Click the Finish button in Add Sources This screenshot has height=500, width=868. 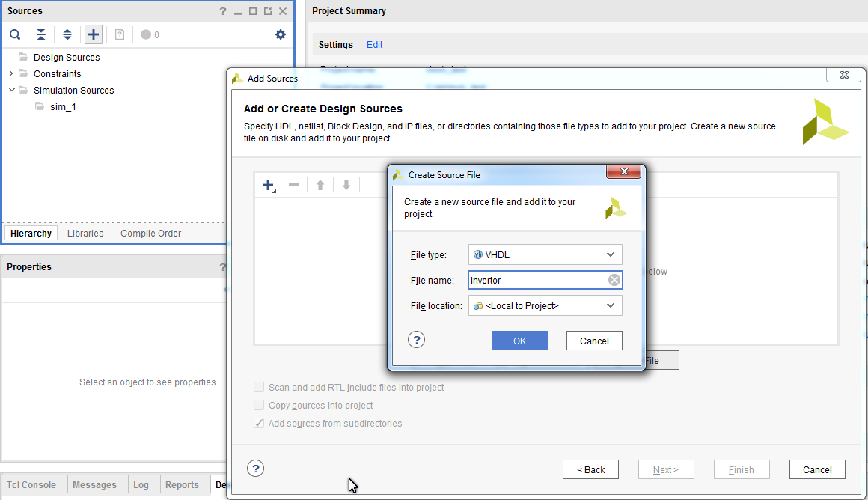pyautogui.click(x=742, y=469)
